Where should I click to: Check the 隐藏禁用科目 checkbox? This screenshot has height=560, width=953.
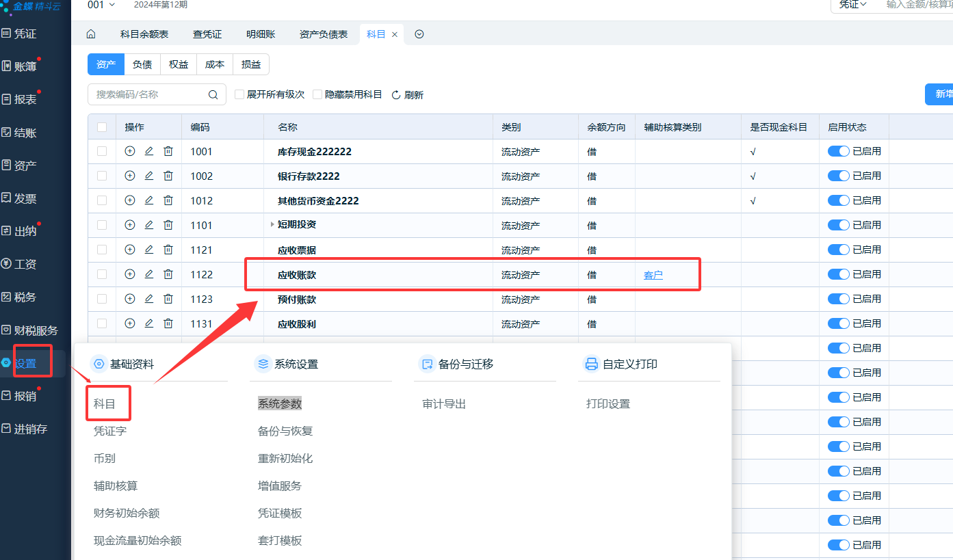click(317, 94)
